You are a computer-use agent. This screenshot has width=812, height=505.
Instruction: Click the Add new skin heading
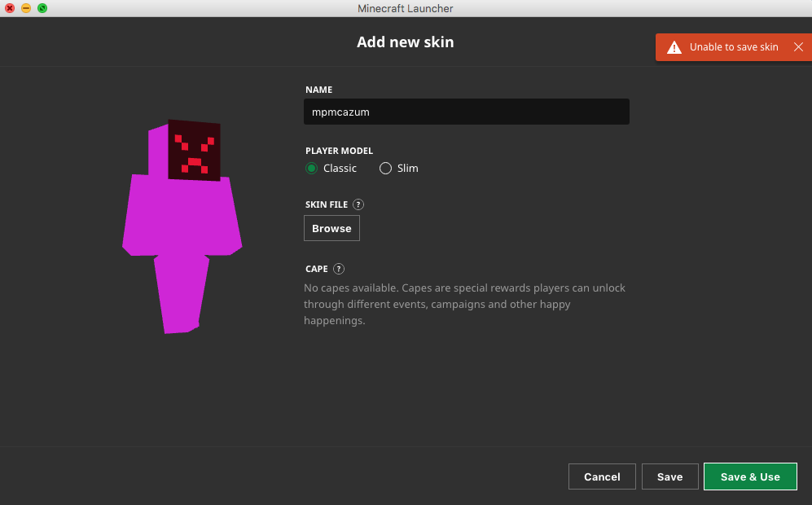pos(406,42)
